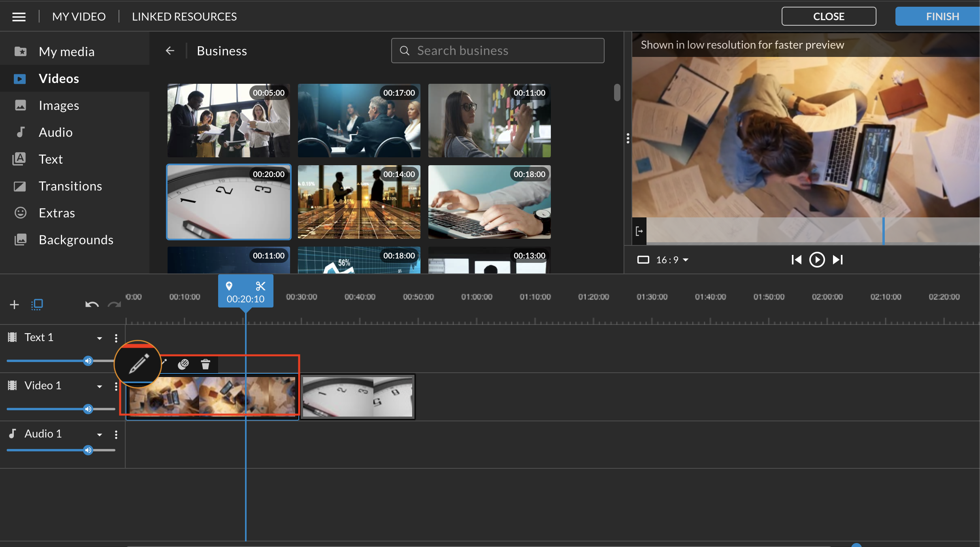Image resolution: width=980 pixels, height=547 pixels.
Task: Open the Transitions panel
Action: click(x=70, y=186)
